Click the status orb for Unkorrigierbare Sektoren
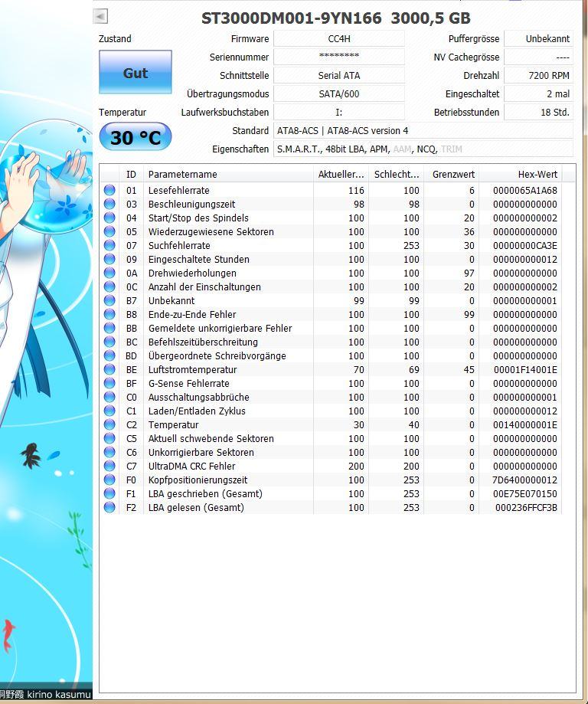The width and height of the screenshot is (588, 704). pyautogui.click(x=109, y=452)
